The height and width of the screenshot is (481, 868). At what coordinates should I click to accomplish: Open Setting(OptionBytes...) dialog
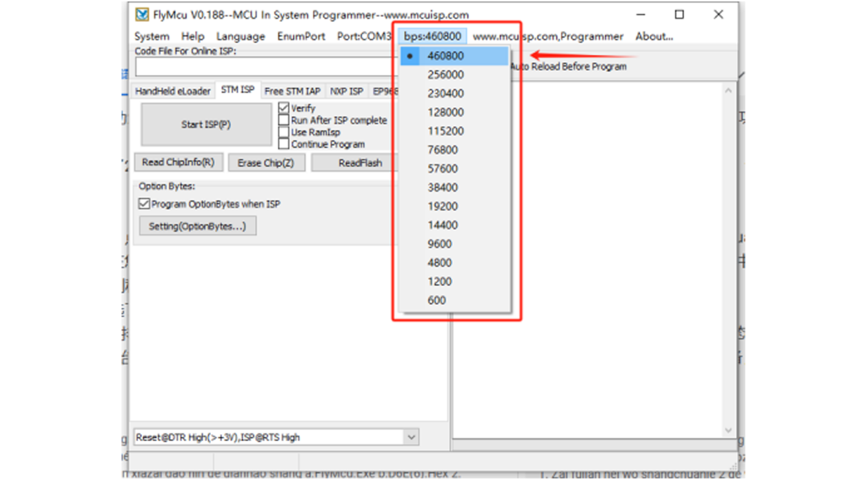click(197, 226)
